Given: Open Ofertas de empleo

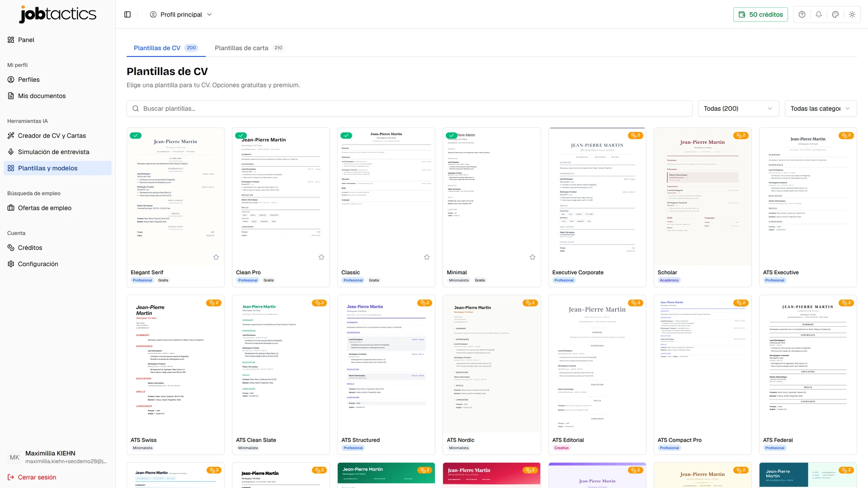Looking at the screenshot, I should click(57, 208).
